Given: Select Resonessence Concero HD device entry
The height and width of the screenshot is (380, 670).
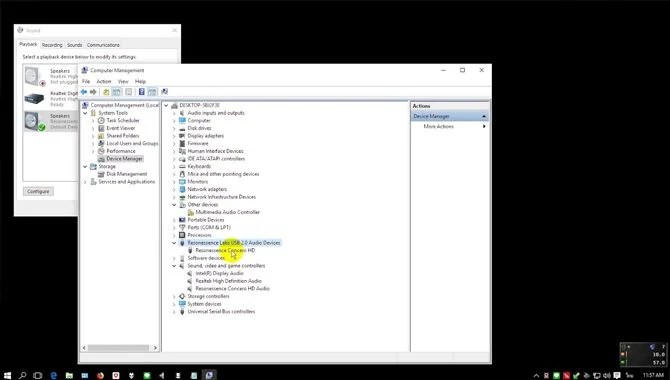Looking at the screenshot, I should coord(225,250).
